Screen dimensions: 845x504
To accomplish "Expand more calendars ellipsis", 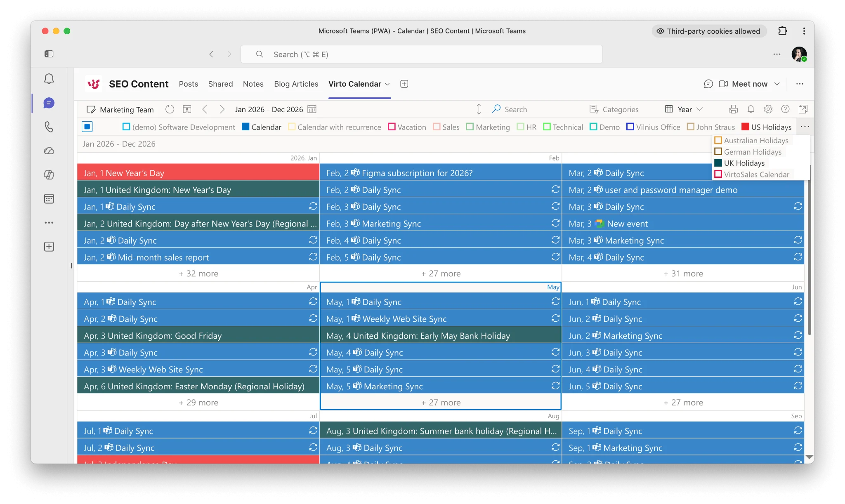I will click(805, 127).
